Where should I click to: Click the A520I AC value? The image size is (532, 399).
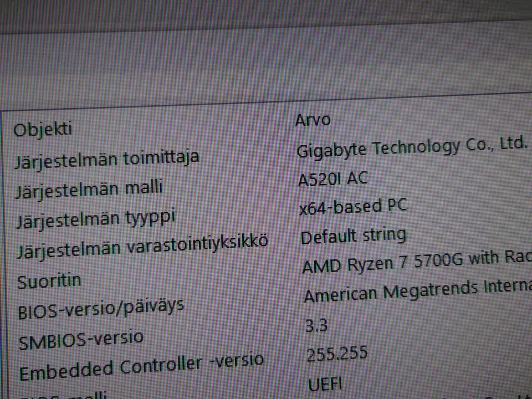(332, 178)
